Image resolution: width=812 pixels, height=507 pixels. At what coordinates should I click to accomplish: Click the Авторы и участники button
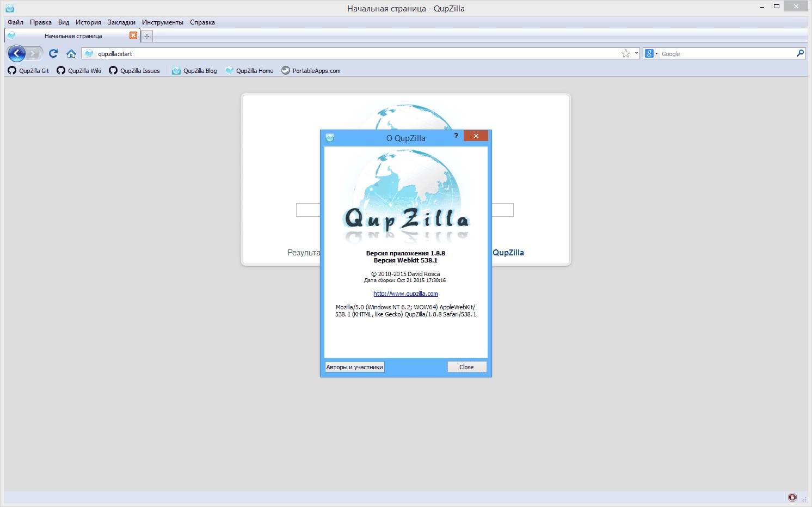coord(354,367)
